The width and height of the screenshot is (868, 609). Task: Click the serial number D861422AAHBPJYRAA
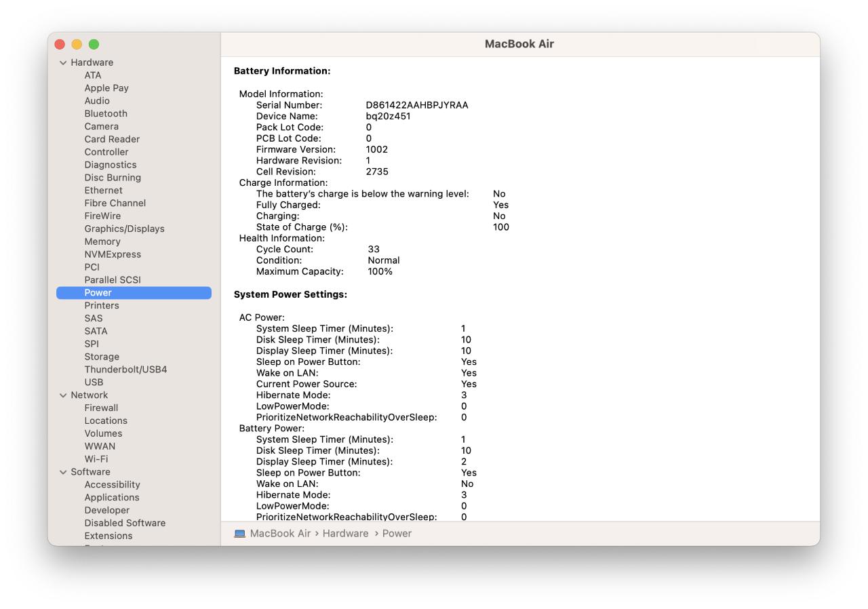pos(417,105)
